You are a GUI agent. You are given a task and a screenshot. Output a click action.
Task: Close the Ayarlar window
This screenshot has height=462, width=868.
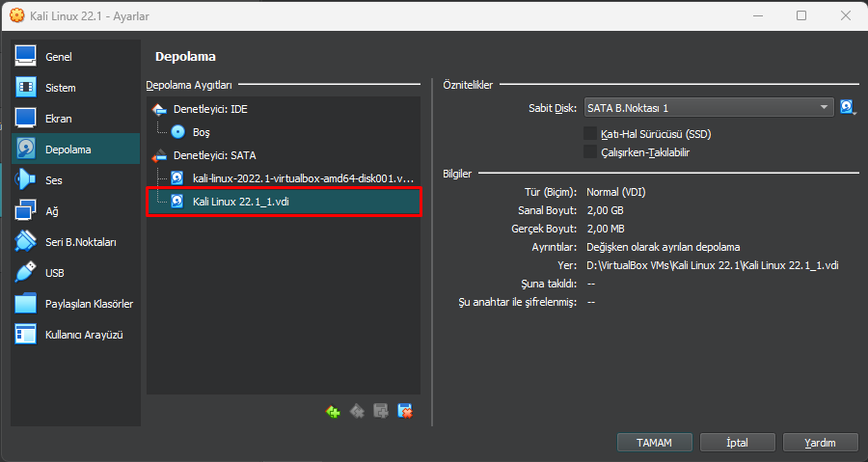pyautogui.click(x=845, y=15)
